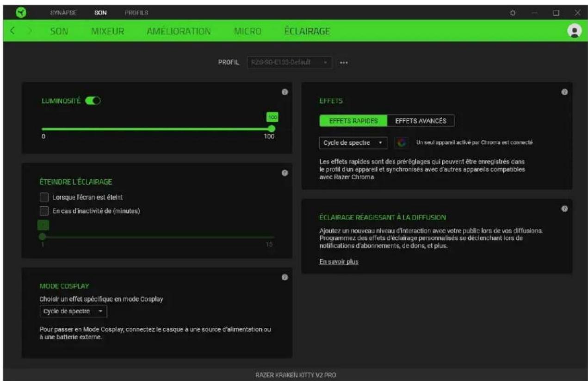Open the Mode Cosplay effect dropdown
Screen dimensions: 588x381
click(x=73, y=311)
